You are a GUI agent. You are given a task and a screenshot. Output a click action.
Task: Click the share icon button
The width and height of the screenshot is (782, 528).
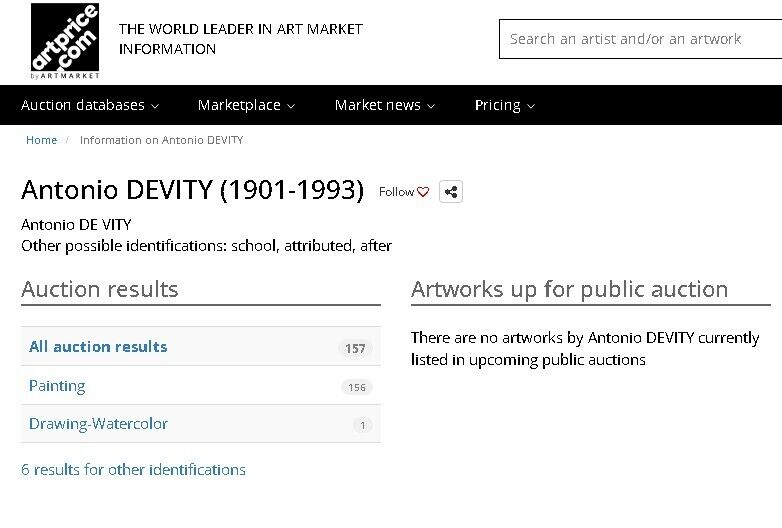click(x=451, y=192)
